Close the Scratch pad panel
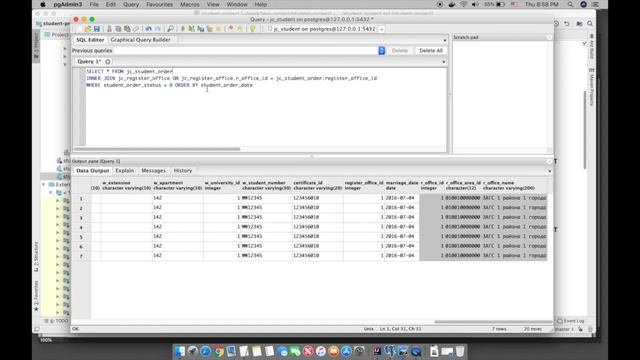 (549, 37)
